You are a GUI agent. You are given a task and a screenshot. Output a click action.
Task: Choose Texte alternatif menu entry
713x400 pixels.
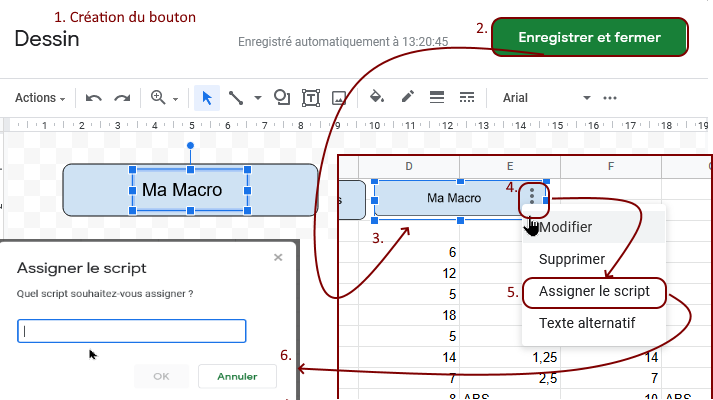(593, 323)
